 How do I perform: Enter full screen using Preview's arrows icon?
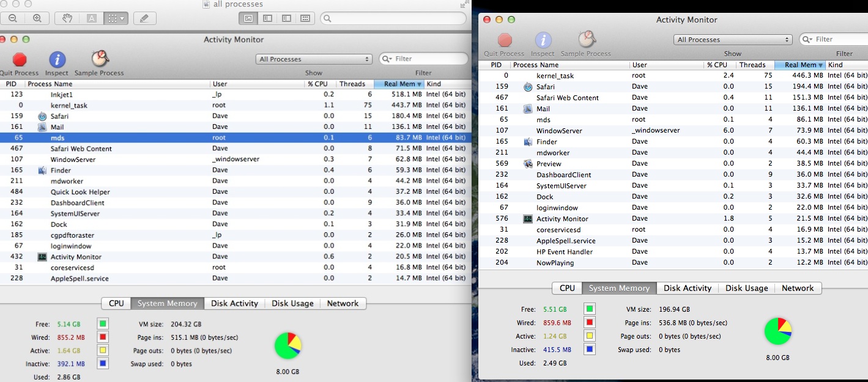(x=464, y=4)
